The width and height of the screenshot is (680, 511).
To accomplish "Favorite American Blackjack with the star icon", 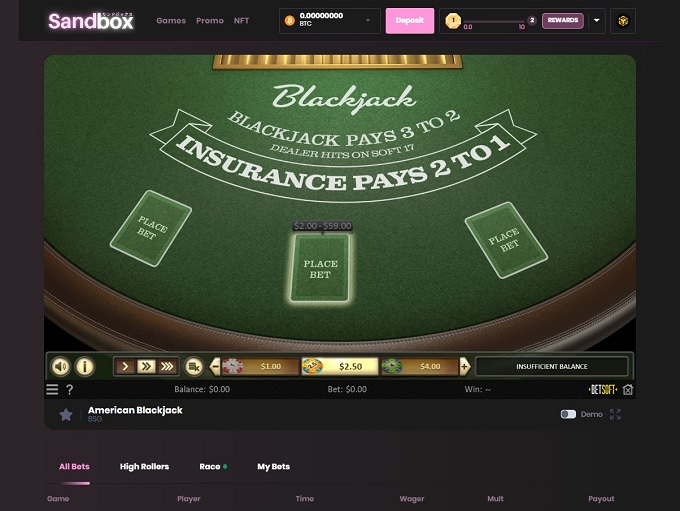I will click(x=66, y=415).
